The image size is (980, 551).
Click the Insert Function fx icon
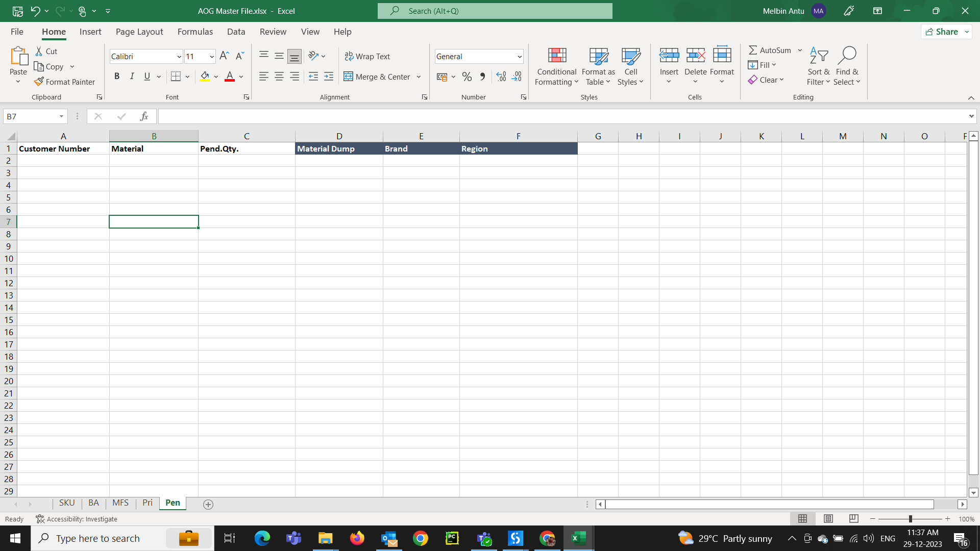tap(144, 116)
